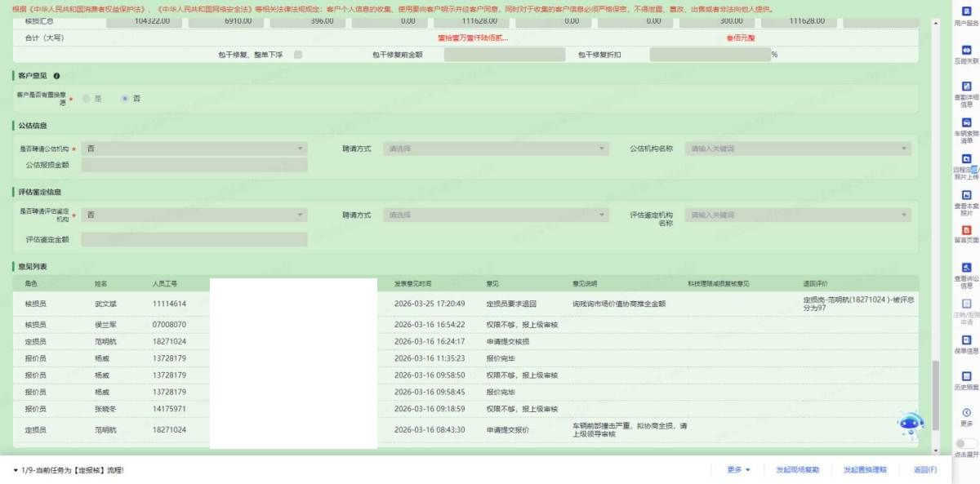This screenshot has height=484, width=980.
Task: Click the chat robot assistant icon
Action: point(910,424)
